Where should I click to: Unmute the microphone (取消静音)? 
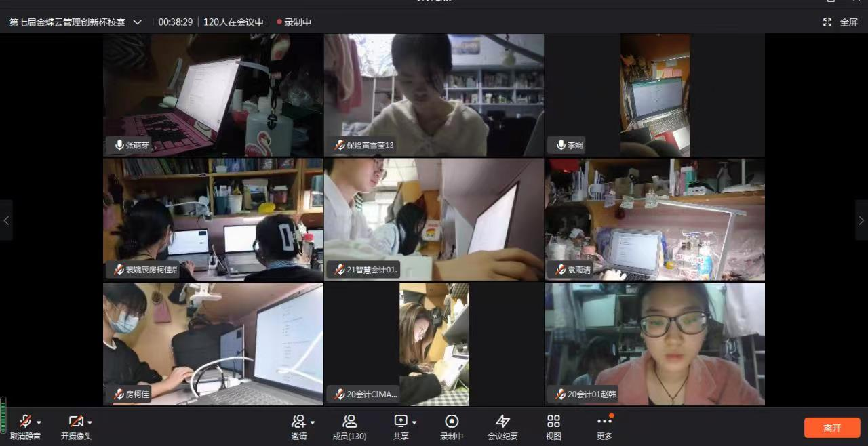[x=25, y=422]
